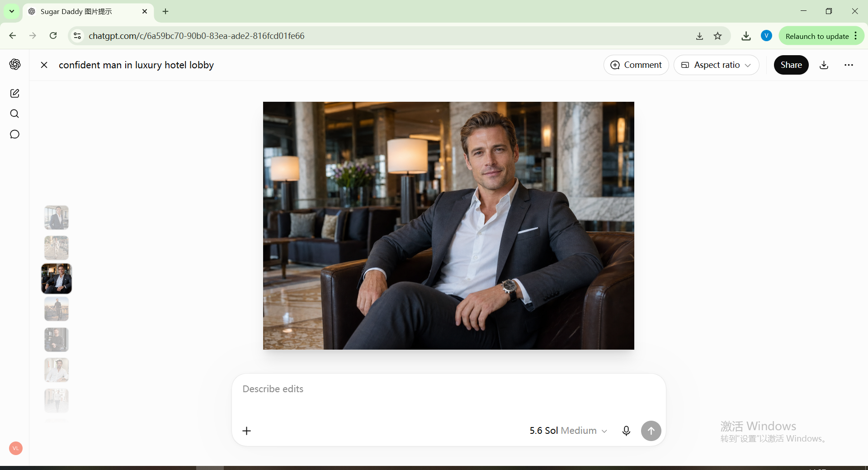This screenshot has height=470, width=868.
Task: Start voice dictation with the microphone icon
Action: tap(626, 431)
